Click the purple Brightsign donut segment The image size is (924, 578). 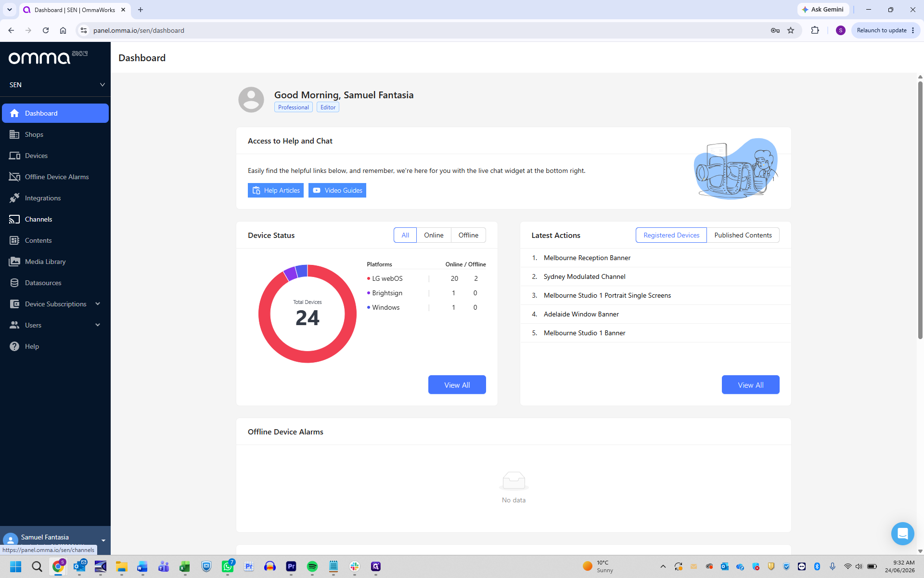coord(290,273)
